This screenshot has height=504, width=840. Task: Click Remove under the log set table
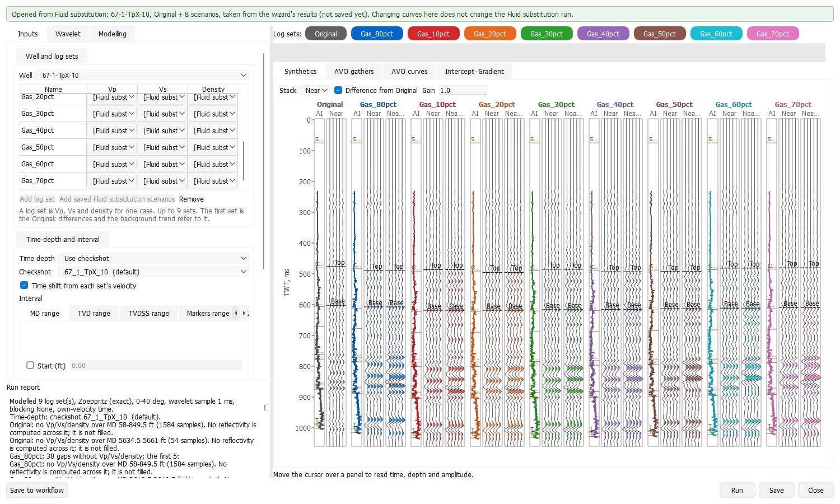click(x=192, y=199)
